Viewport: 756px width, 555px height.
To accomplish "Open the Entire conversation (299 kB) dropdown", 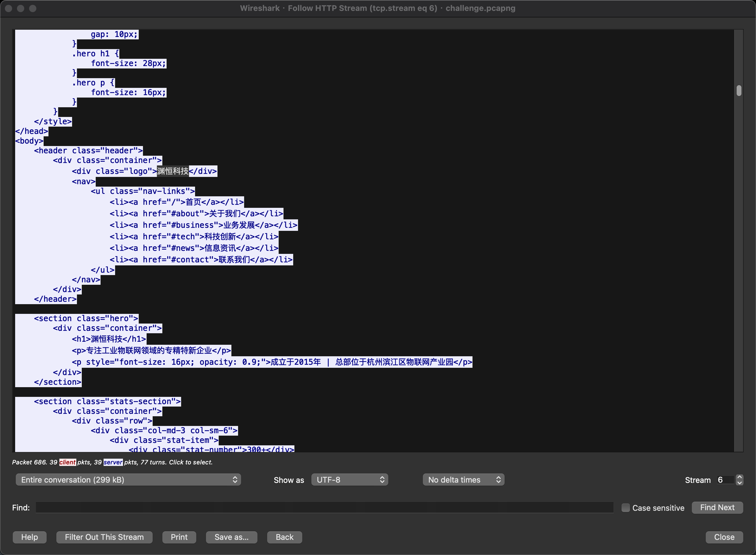I will pyautogui.click(x=128, y=480).
